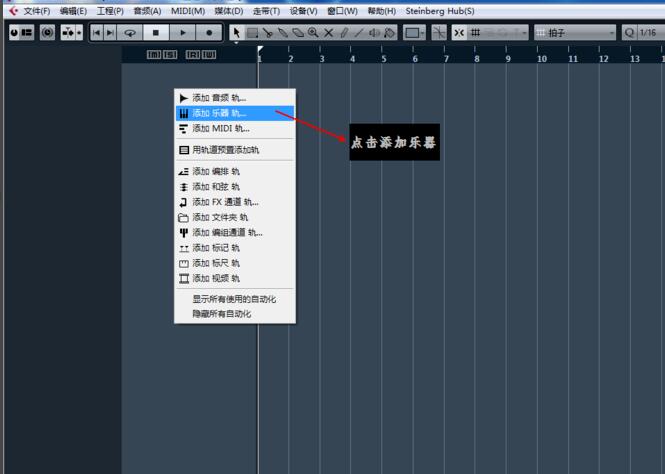Viewport: 665px width, 474px height.
Task: Open the 文件(F) menu
Action: (36, 11)
